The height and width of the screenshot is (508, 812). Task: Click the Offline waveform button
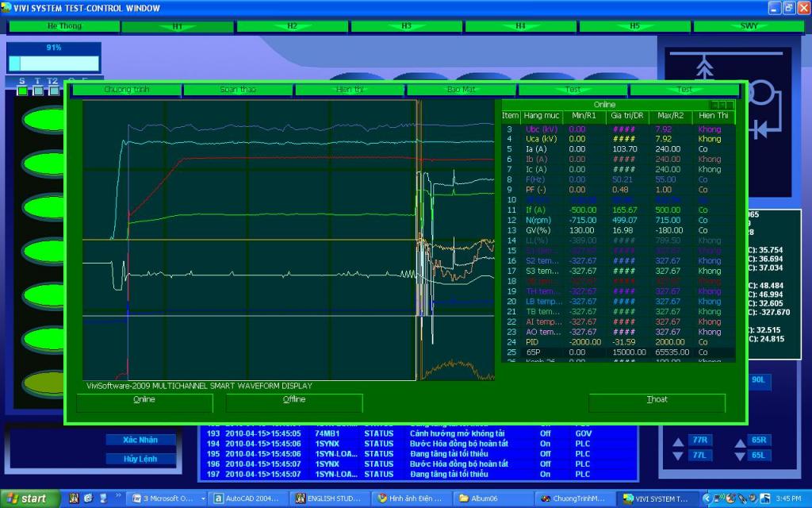(294, 402)
